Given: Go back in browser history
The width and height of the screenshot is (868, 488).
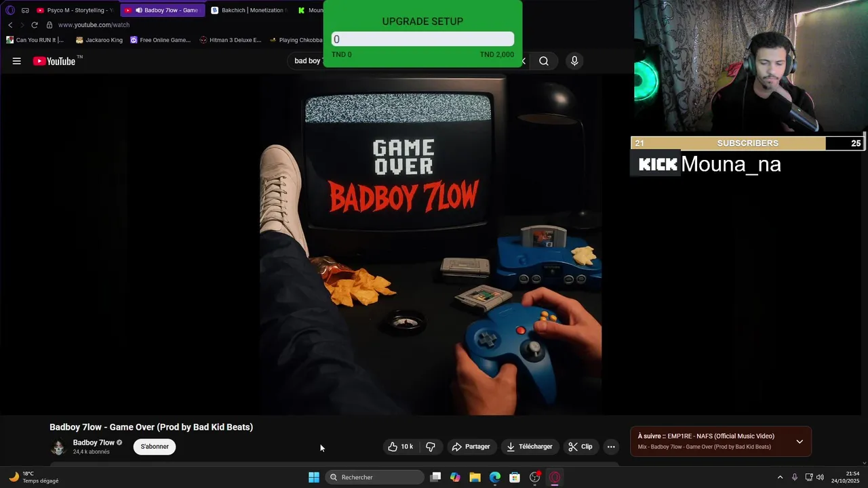Looking at the screenshot, I should [10, 25].
